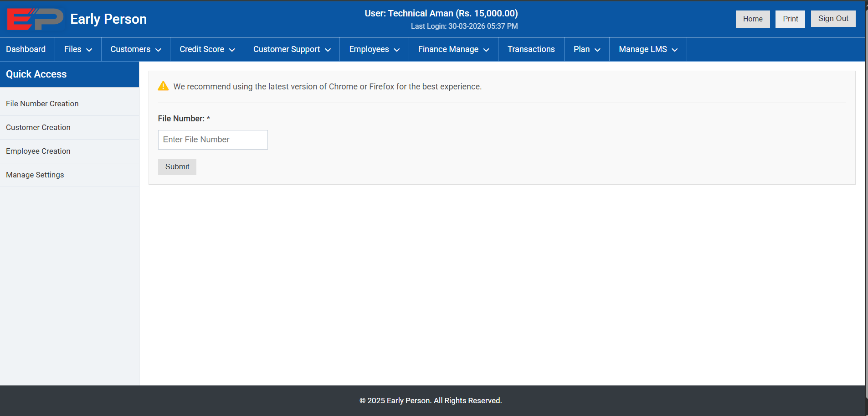Click the Sign Out button
The height and width of the screenshot is (416, 868).
point(833,18)
